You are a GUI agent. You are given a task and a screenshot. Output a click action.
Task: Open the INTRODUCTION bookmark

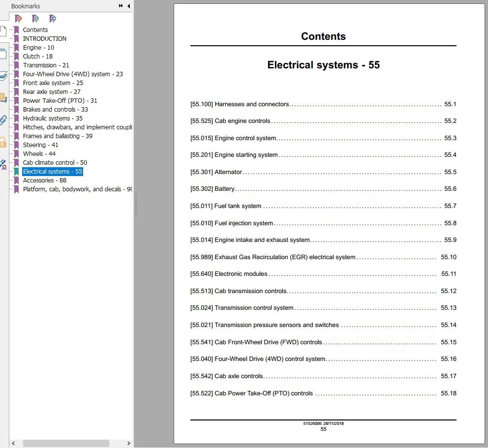point(44,38)
